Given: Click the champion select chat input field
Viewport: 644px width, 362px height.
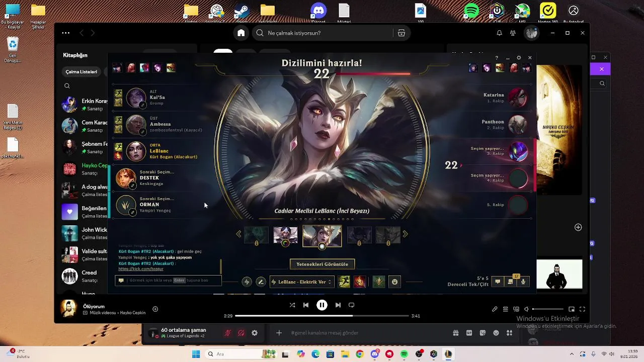Looking at the screenshot, I should [x=168, y=280].
